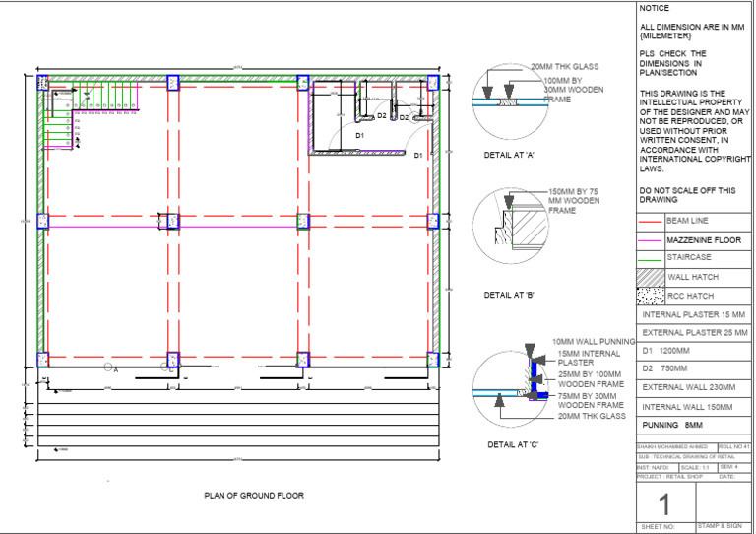Click the "DETAIL AT 'B'" caption
The height and width of the screenshot is (534, 756).
pyautogui.click(x=509, y=295)
